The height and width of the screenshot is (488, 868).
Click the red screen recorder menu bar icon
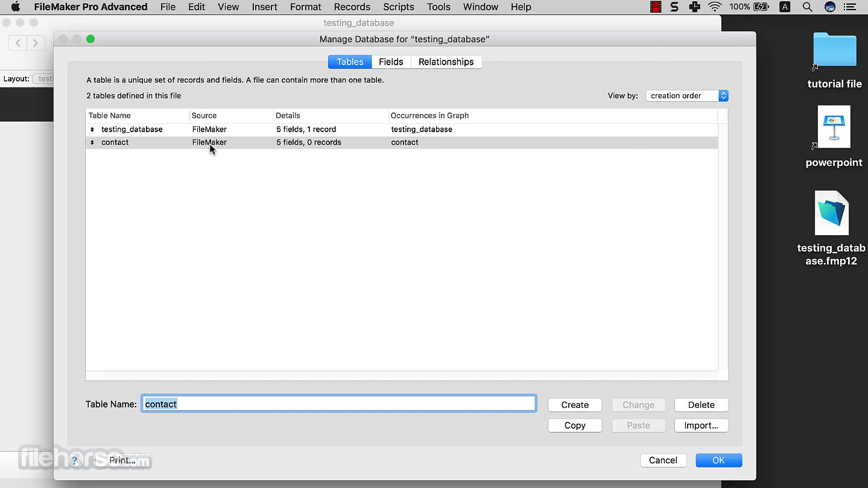(656, 7)
